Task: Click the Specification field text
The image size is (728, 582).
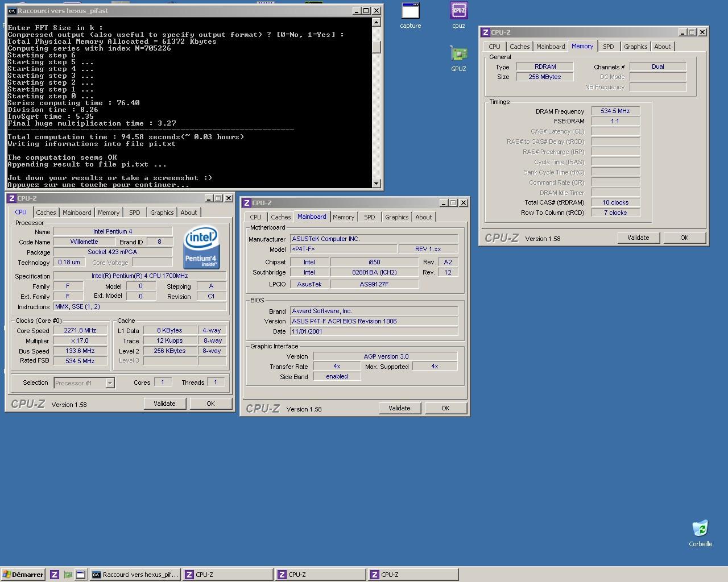Action: (x=140, y=276)
